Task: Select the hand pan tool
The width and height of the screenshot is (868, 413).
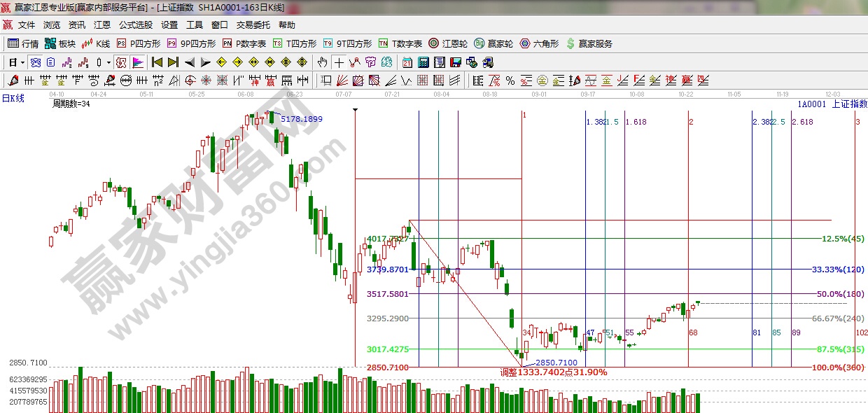Action: [322, 62]
